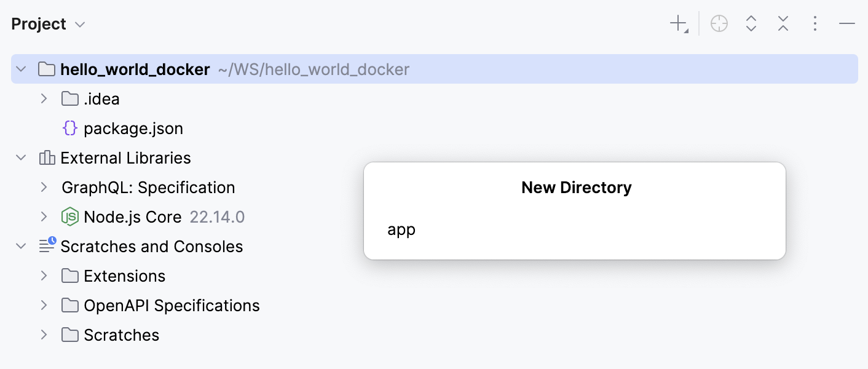
Task: Click the External Libraries icon
Action: [x=47, y=157]
